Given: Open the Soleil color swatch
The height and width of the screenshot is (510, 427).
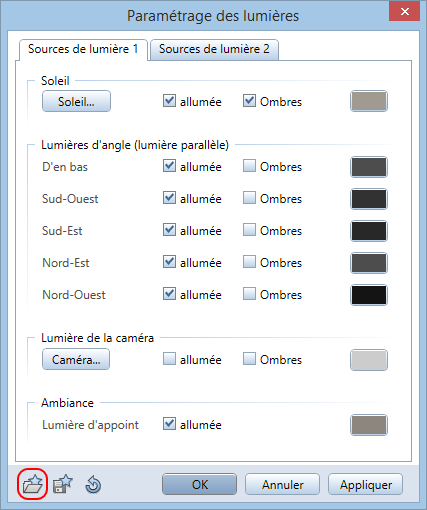Looking at the screenshot, I should pyautogui.click(x=369, y=101).
